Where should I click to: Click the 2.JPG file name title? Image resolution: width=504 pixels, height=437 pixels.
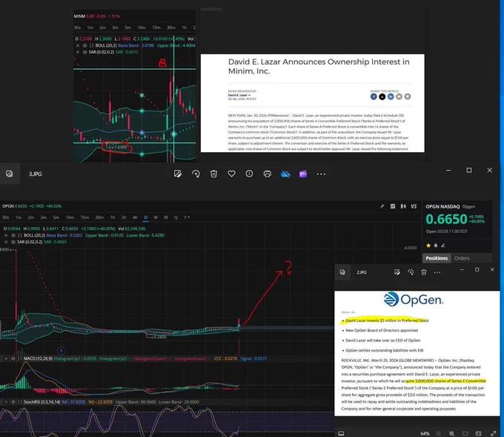361,272
